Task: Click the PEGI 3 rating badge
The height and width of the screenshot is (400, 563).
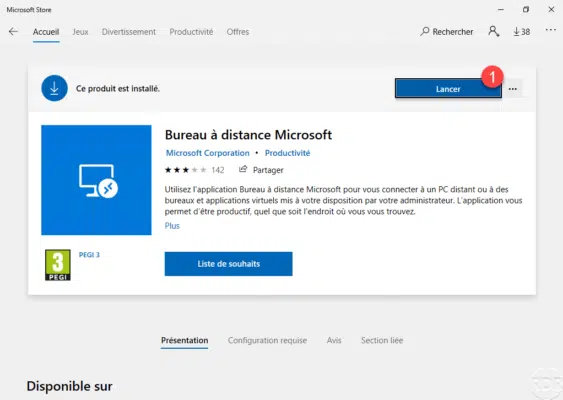Action: [58, 265]
